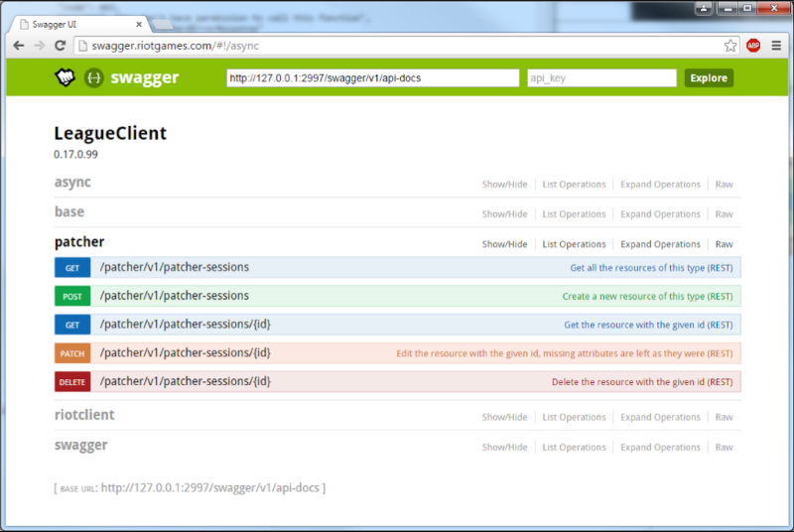Bookmark page with the star icon
Image resolution: width=794 pixels, height=532 pixels.
coord(730,46)
